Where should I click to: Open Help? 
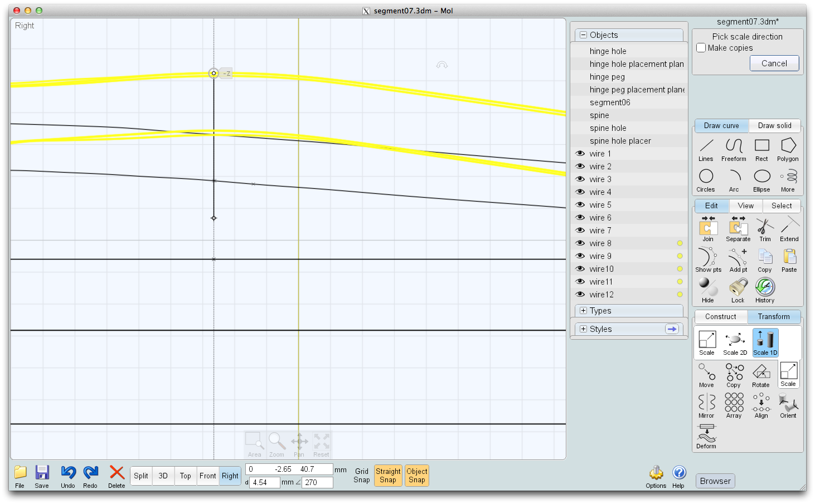tap(678, 477)
